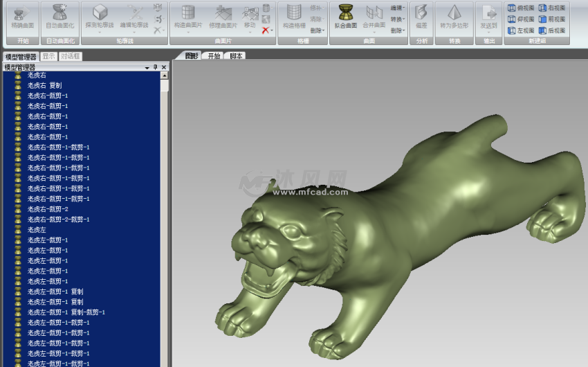Pin the 模型管理器 panel with pushpin
Viewport: 588px width, 367px height.
pyautogui.click(x=156, y=67)
